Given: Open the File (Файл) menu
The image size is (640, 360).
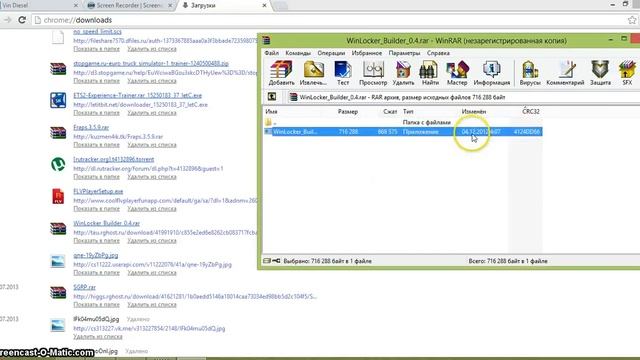Looking at the screenshot, I should click(x=271, y=53).
